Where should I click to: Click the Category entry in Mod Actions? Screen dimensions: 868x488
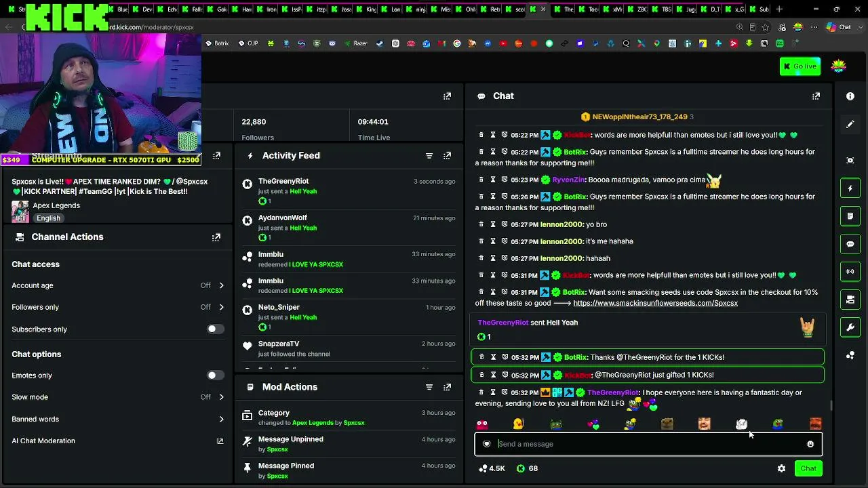click(348, 418)
